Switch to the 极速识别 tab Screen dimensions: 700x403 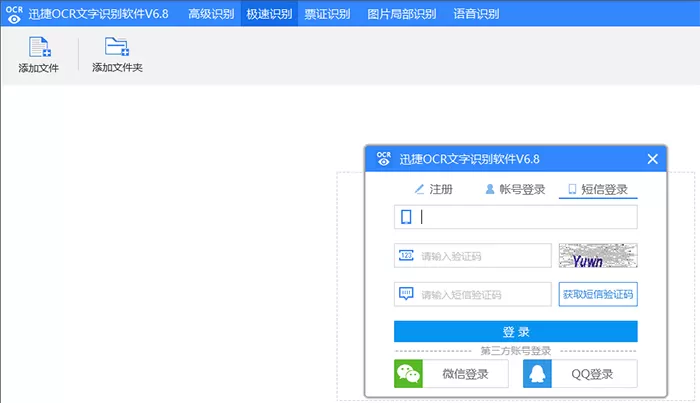(x=269, y=14)
